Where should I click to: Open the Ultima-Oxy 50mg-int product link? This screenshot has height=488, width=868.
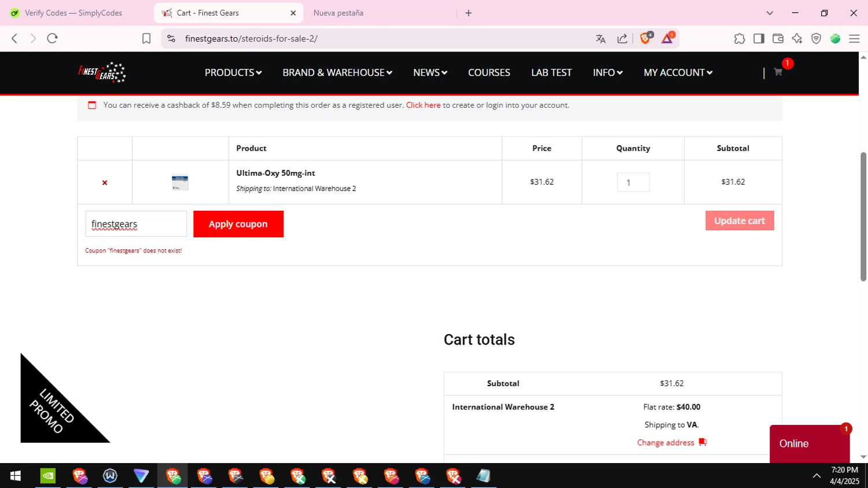(275, 173)
